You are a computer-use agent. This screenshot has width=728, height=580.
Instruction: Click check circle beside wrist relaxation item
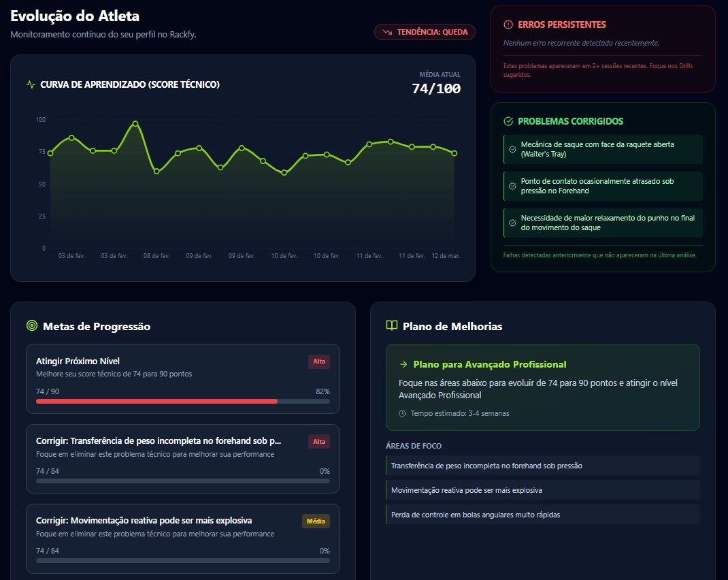click(x=513, y=223)
